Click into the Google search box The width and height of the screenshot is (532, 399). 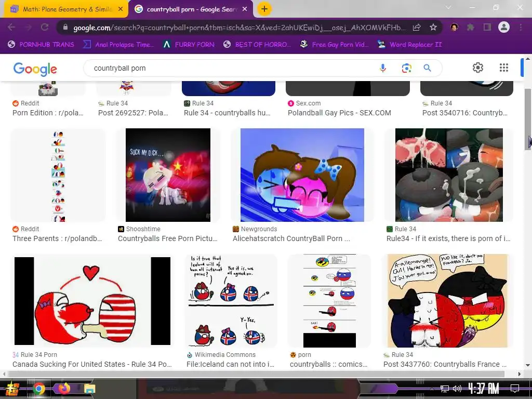(231, 68)
